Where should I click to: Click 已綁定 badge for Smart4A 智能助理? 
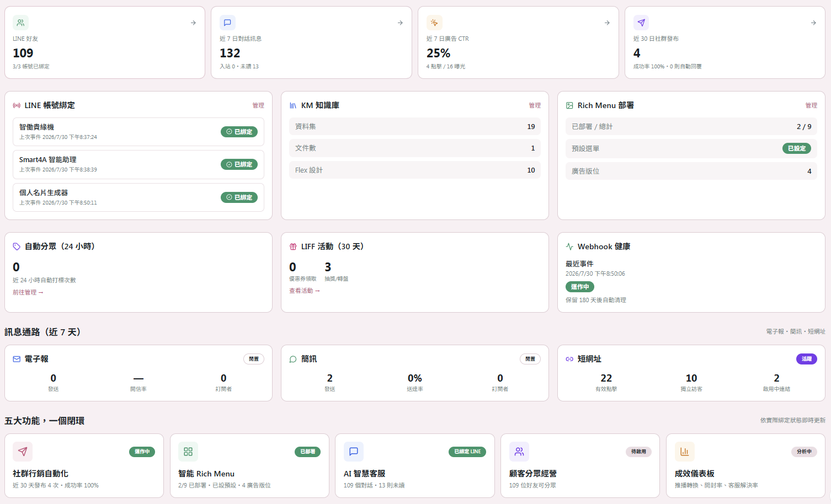[239, 164]
